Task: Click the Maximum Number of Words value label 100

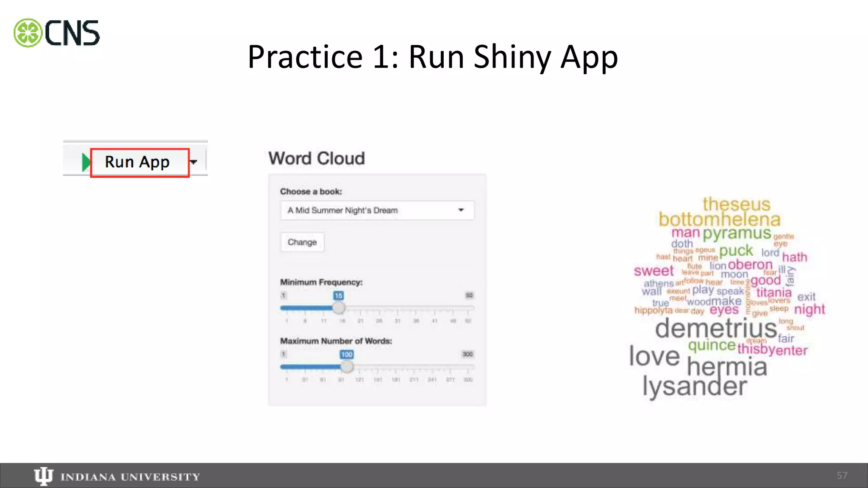Action: [x=347, y=354]
